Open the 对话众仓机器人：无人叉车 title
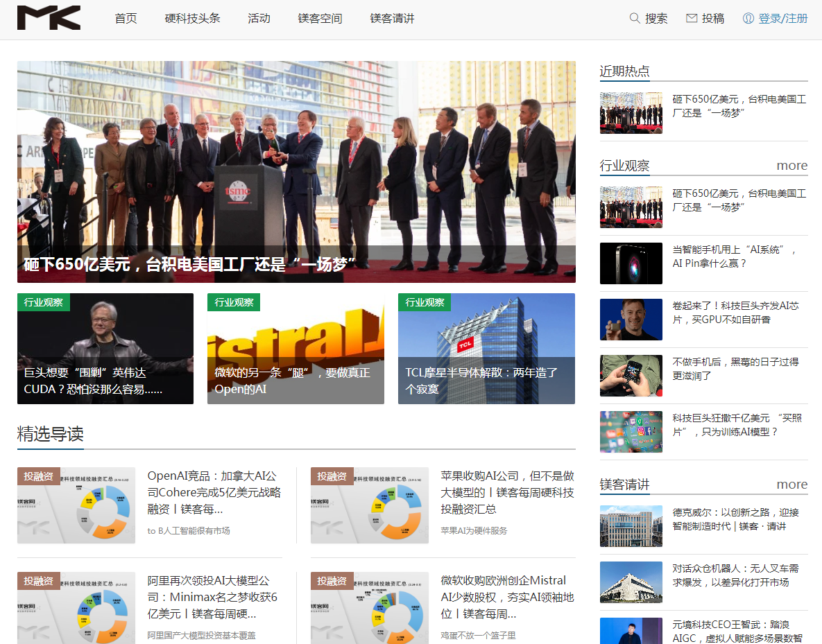 736,575
